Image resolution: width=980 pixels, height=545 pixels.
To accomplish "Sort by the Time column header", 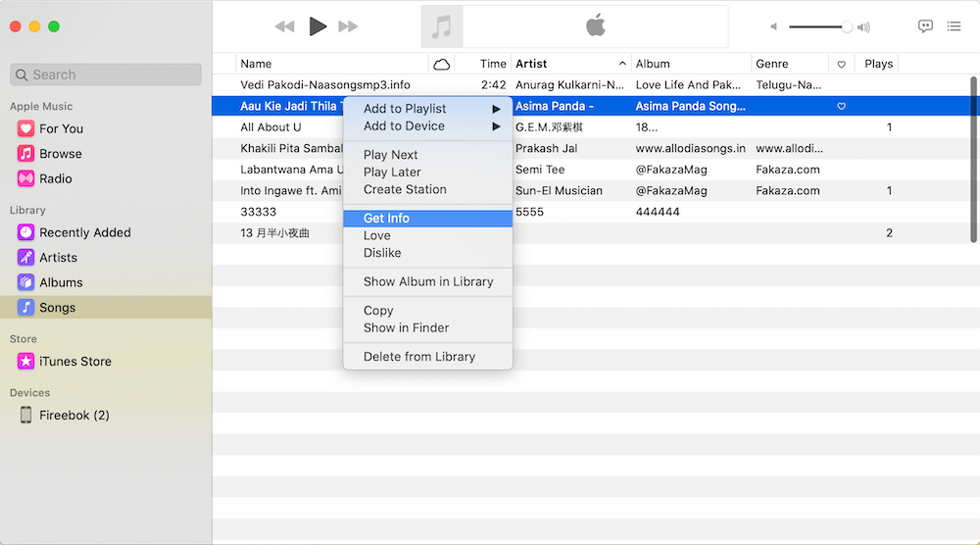I will point(493,64).
